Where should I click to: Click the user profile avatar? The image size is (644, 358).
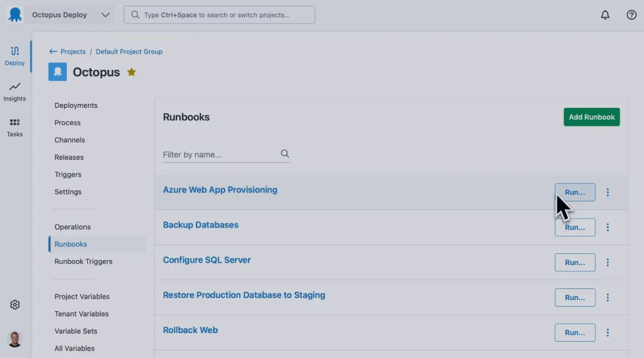[x=14, y=339]
